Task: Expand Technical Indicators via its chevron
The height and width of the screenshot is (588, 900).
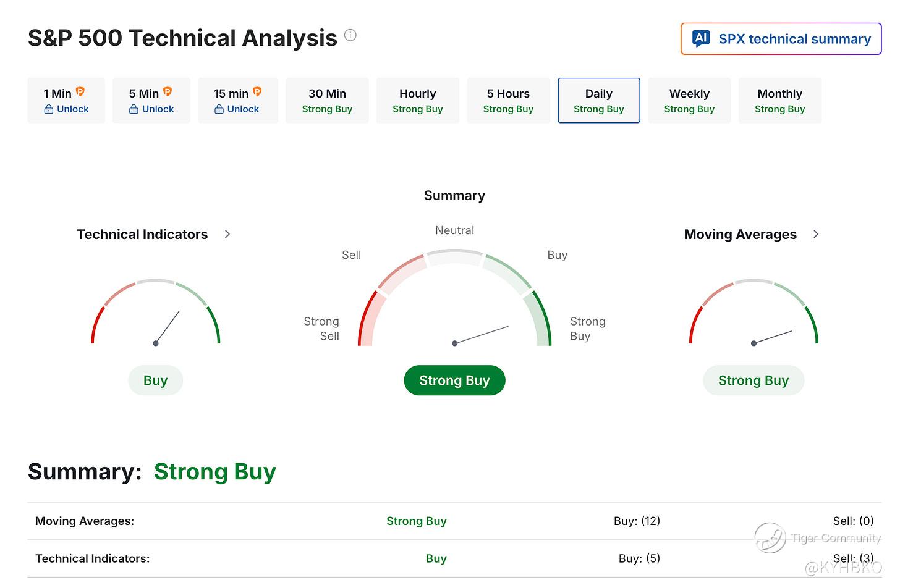Action: (227, 234)
